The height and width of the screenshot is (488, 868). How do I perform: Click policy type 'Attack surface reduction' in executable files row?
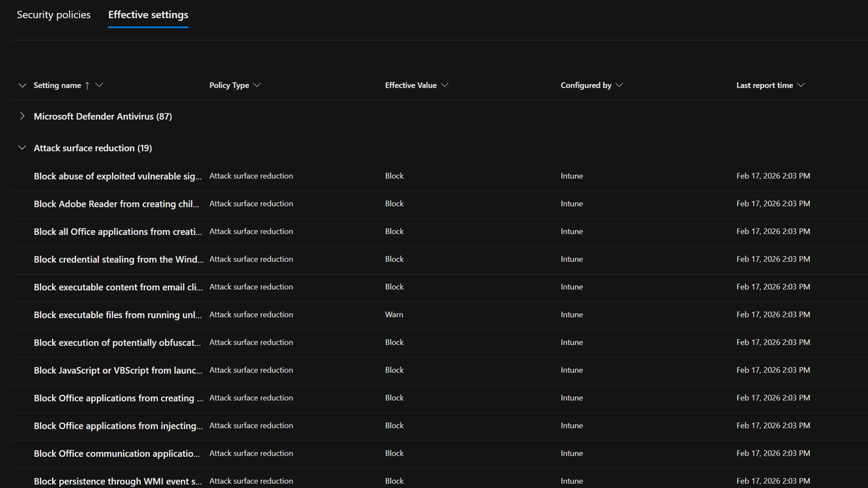point(251,314)
